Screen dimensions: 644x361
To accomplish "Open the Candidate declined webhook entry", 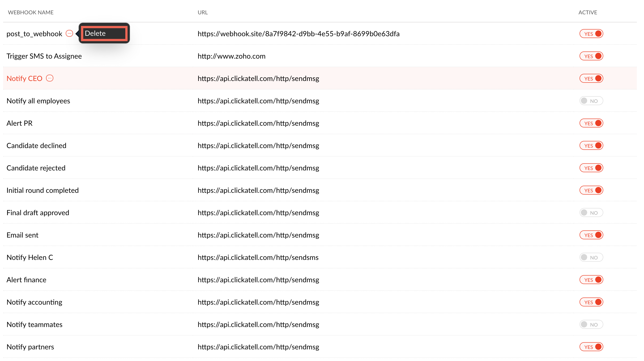I will [36, 146].
